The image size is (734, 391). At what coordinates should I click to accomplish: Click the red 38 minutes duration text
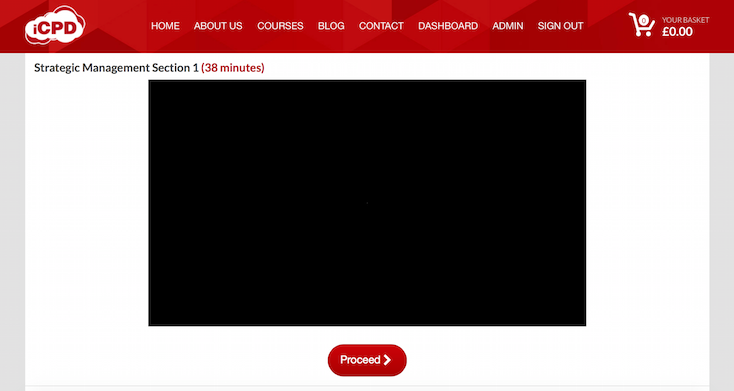pyautogui.click(x=233, y=68)
